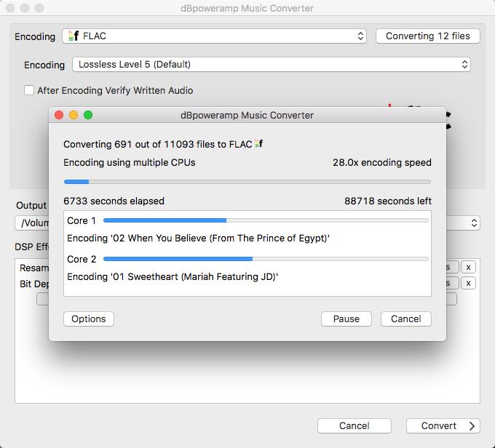Click the Core 2 progress bar

click(266, 259)
